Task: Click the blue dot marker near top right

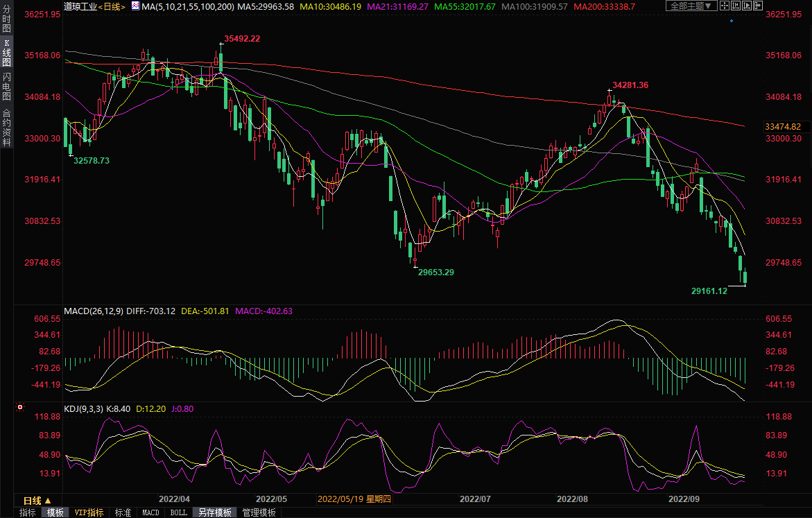Action: (731, 21)
